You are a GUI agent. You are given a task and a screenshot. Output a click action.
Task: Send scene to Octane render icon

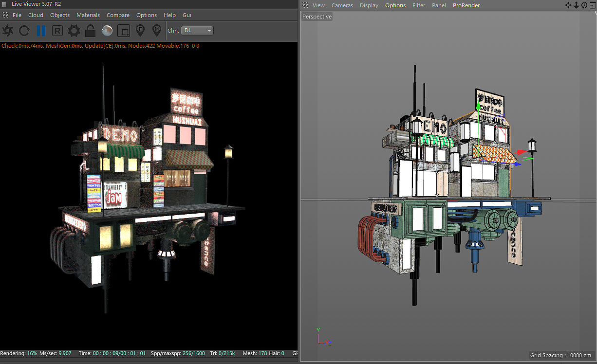click(8, 31)
